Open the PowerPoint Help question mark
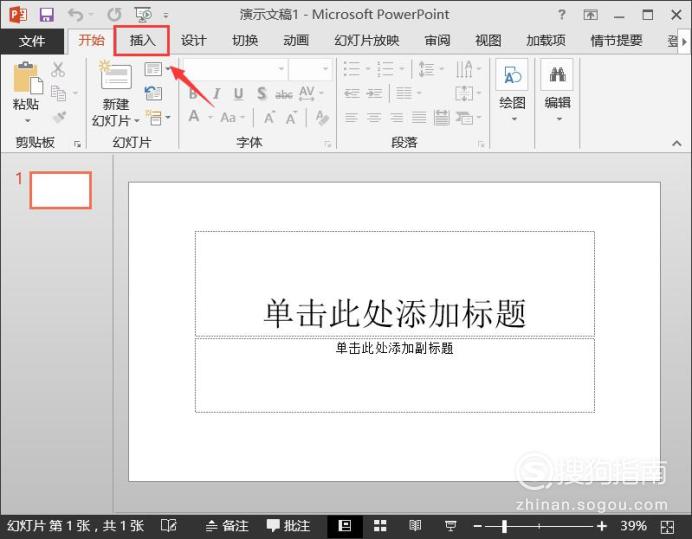692x539 pixels. click(561, 15)
